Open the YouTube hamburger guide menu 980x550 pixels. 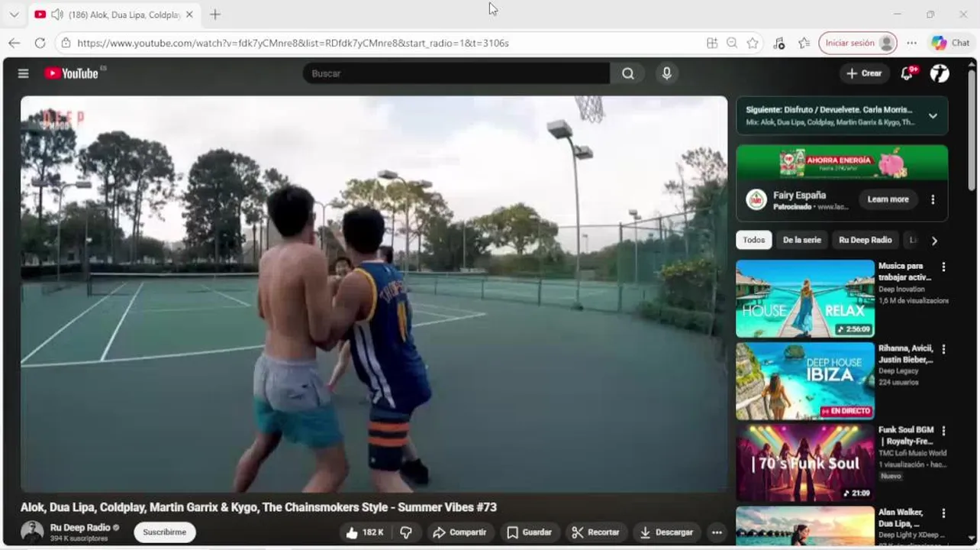click(x=24, y=73)
